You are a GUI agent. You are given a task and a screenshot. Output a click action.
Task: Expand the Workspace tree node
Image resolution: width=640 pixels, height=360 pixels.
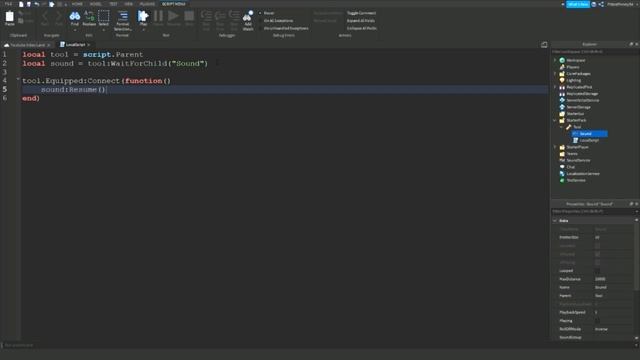[x=555, y=60]
